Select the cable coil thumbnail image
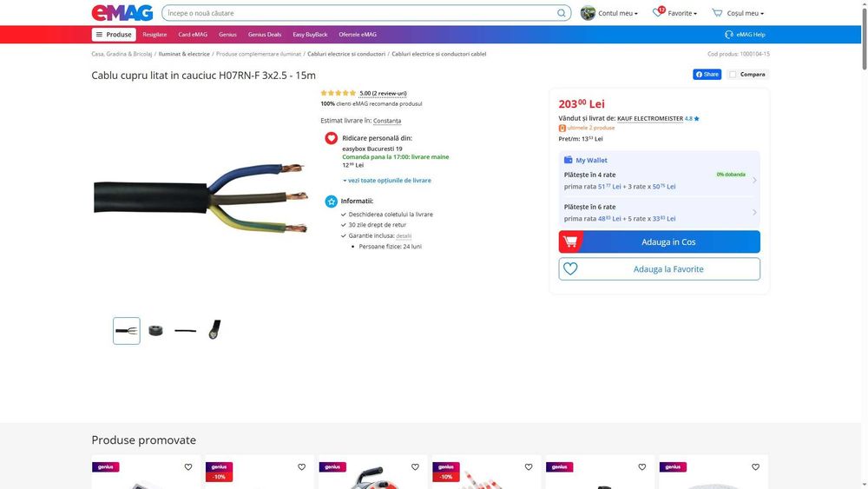 (155, 331)
